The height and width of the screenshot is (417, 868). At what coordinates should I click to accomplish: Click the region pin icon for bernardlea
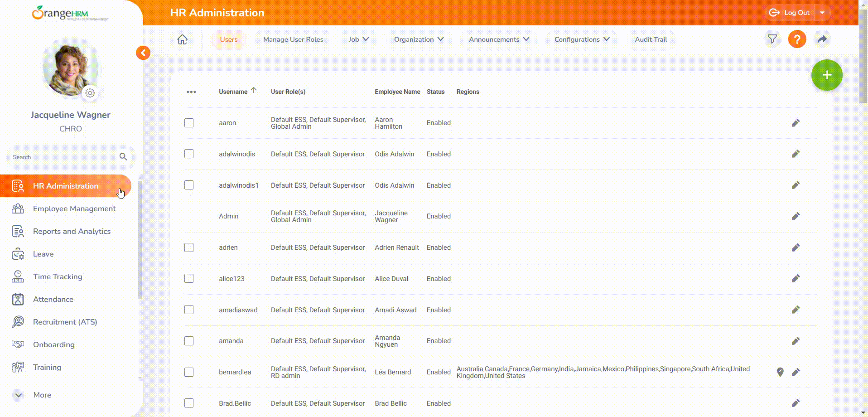[780, 372]
